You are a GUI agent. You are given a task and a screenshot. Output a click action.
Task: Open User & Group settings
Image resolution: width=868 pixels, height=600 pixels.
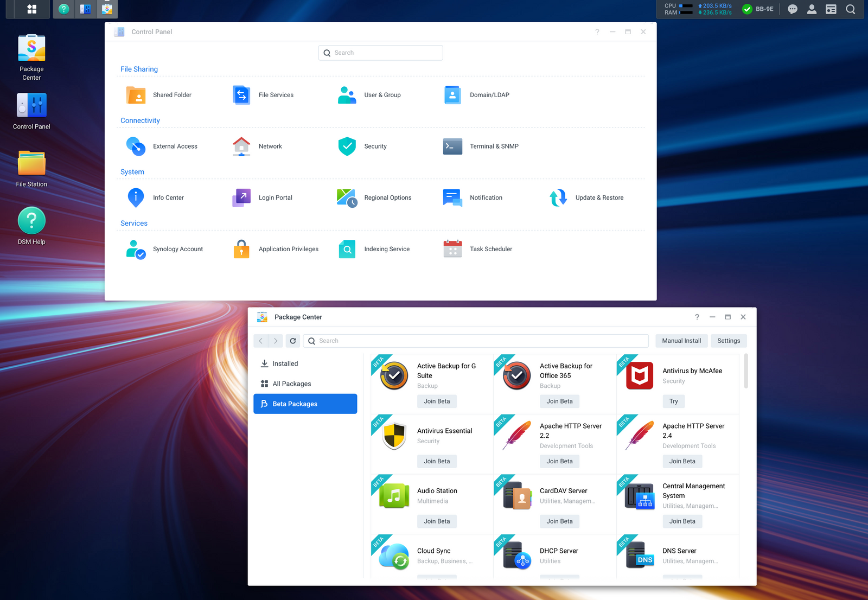click(382, 95)
